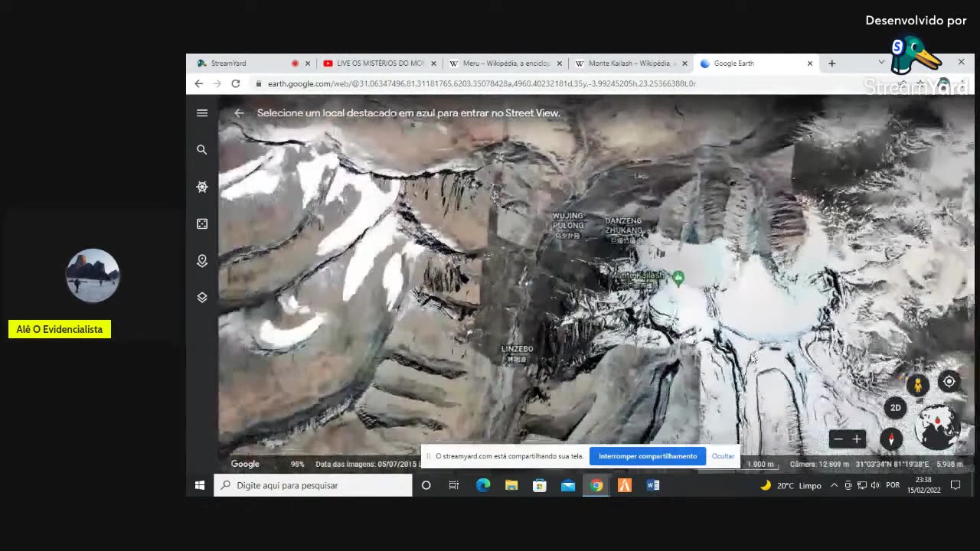This screenshot has width=980, height=551.
Task: Click the earth.google.com address bar
Action: coord(481,83)
